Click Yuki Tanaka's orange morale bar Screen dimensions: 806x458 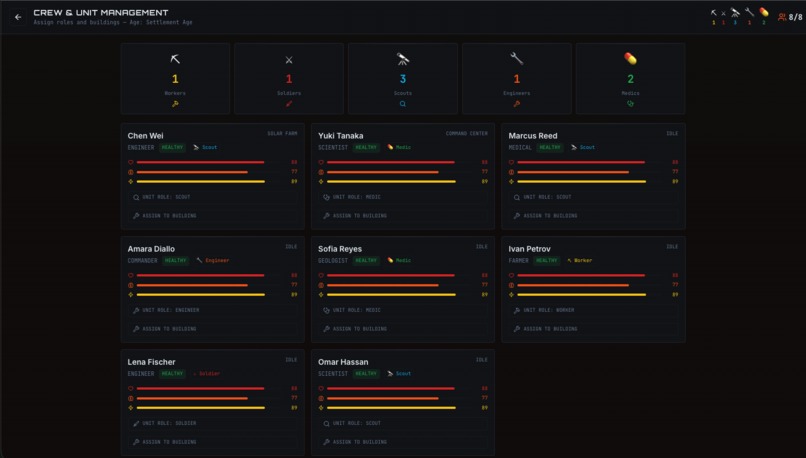click(x=382, y=172)
